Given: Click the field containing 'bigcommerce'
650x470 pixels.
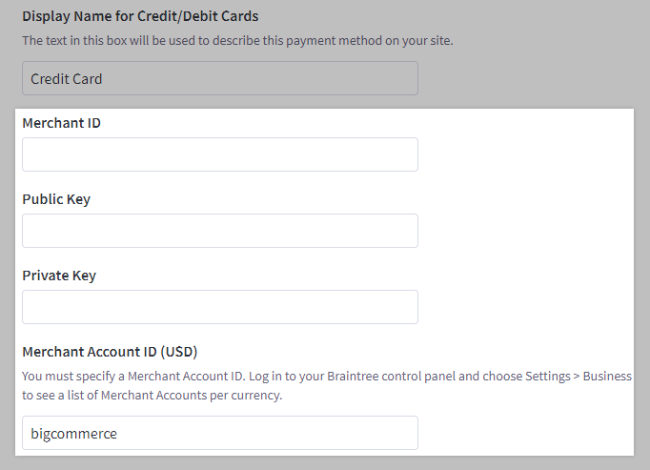Looking at the screenshot, I should click(x=220, y=433).
